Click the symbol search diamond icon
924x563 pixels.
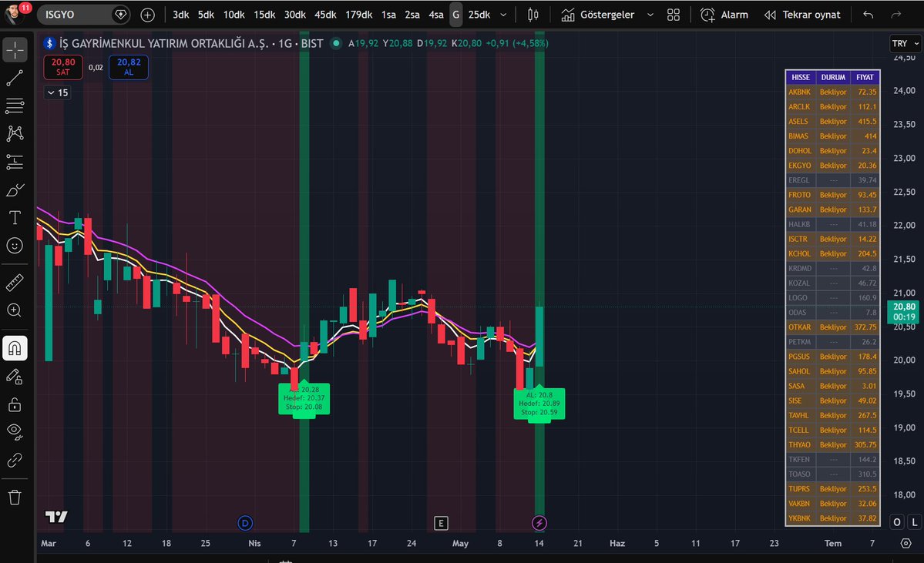tap(121, 14)
